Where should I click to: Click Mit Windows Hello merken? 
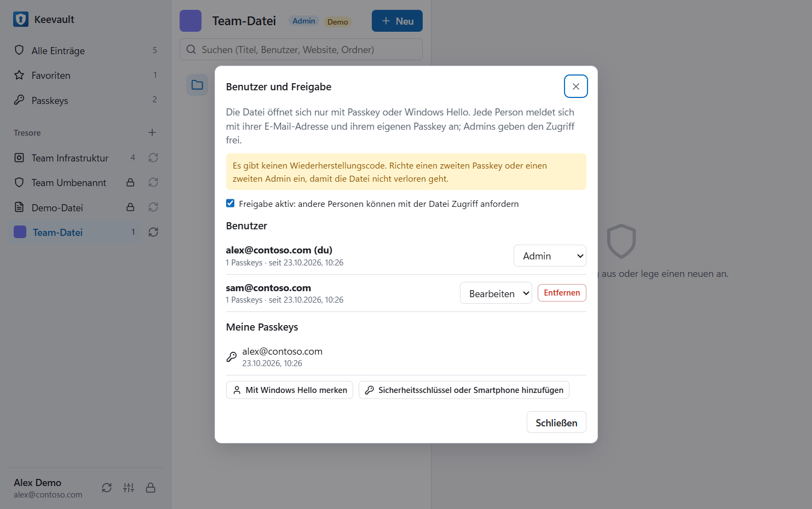tap(290, 390)
